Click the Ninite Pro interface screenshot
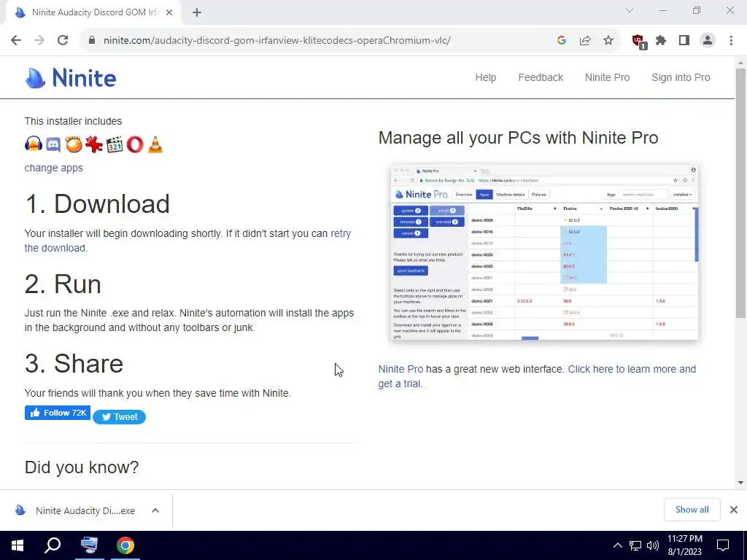 (544, 252)
